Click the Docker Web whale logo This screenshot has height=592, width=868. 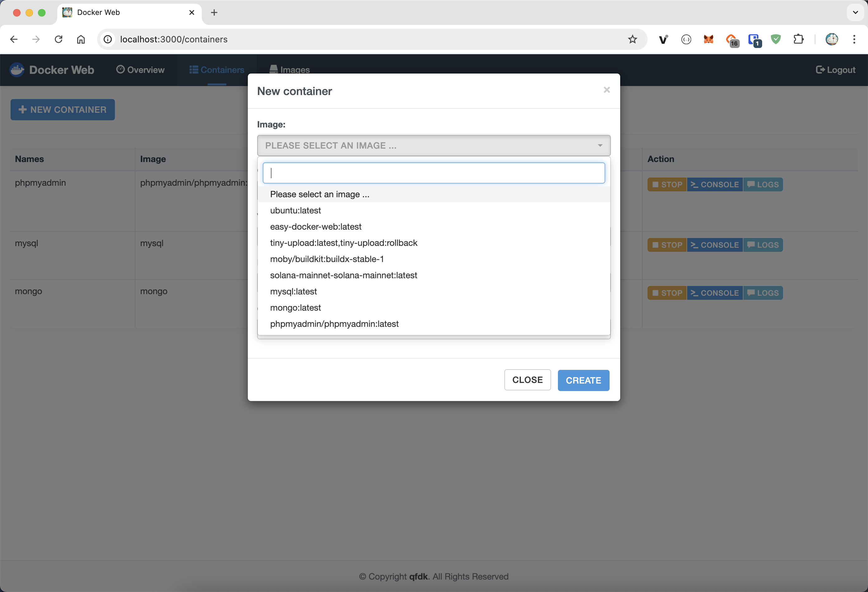point(17,70)
